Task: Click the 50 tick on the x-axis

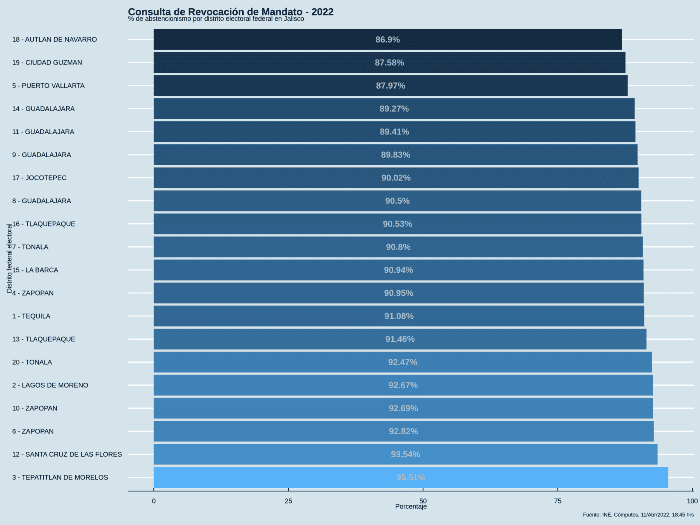Action: 423,498
